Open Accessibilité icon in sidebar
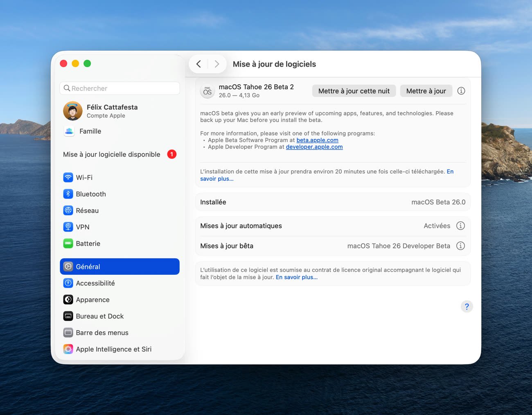The image size is (532, 415). [x=68, y=283]
